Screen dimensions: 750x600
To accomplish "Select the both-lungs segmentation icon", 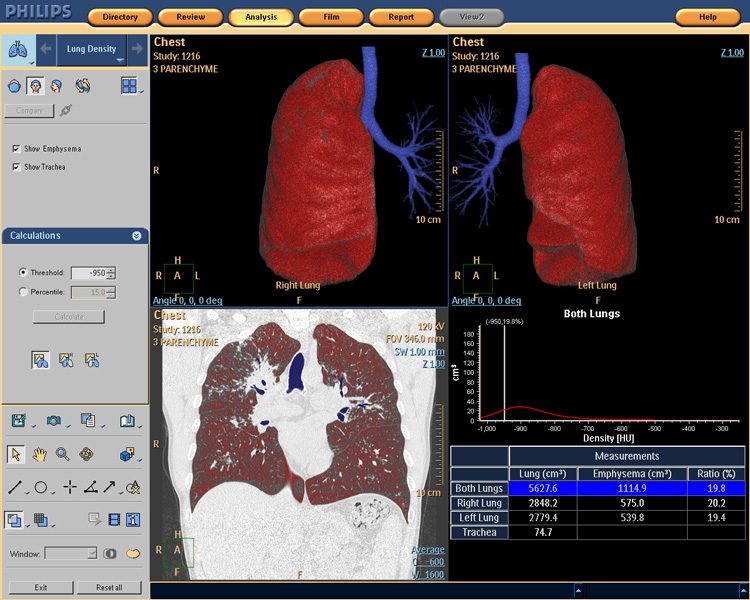I will [x=40, y=360].
